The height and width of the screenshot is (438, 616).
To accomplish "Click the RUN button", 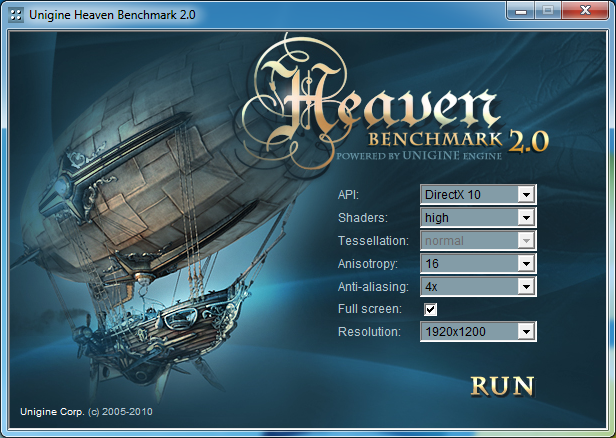I will [502, 386].
